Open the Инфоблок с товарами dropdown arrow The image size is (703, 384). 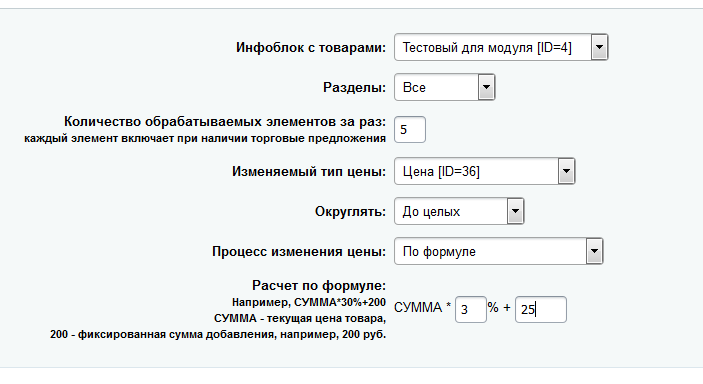point(599,47)
